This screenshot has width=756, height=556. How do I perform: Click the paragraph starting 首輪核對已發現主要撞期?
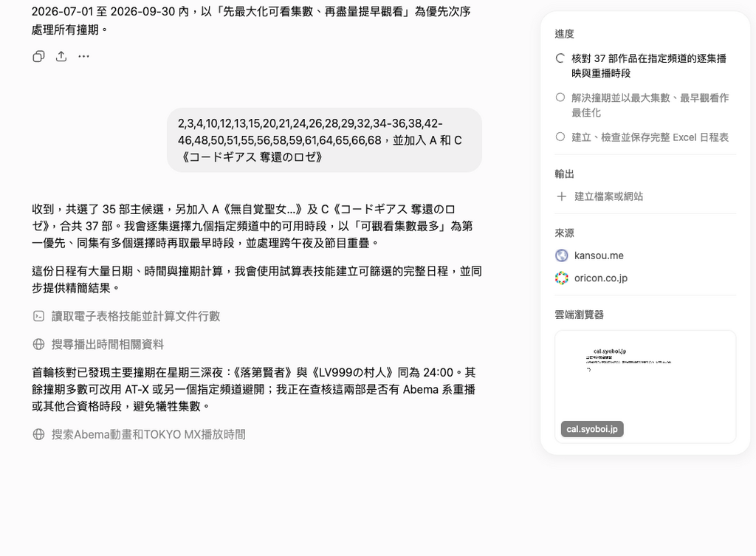(254, 389)
